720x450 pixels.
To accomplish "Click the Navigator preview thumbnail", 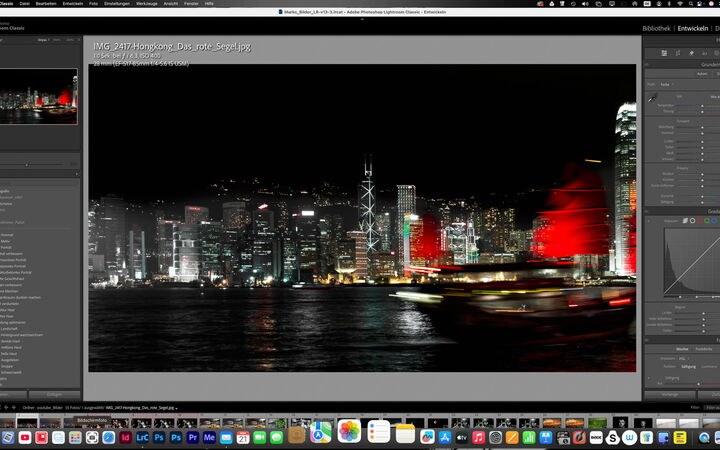I will (x=40, y=96).
